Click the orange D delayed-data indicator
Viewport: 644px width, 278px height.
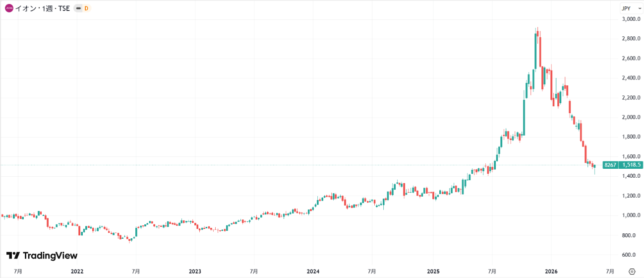(86, 8)
